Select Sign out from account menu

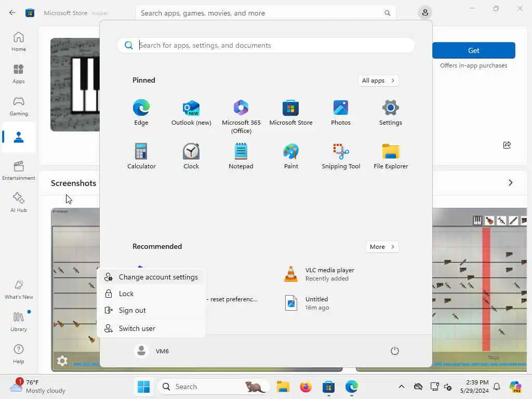point(151,311)
